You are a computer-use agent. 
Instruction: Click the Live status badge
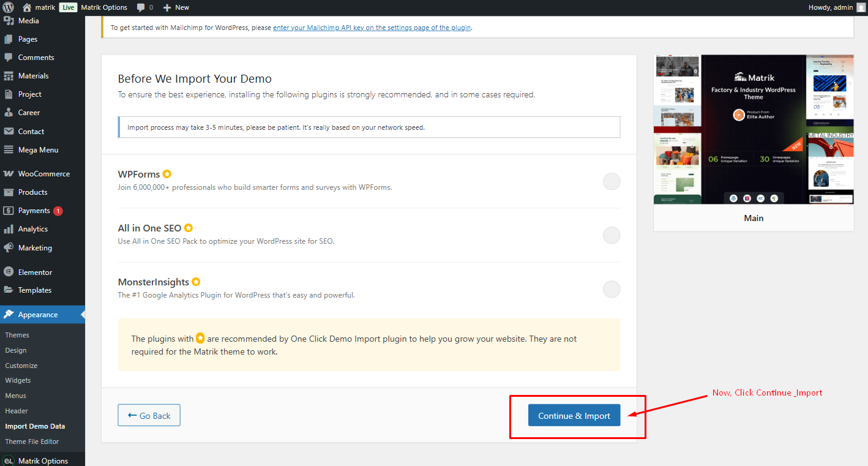69,7
